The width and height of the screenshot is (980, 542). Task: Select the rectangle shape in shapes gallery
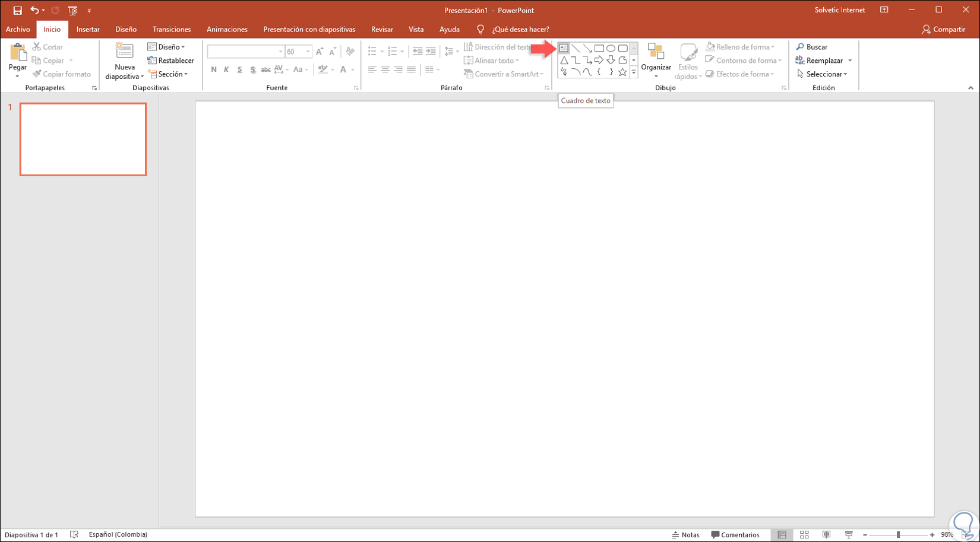point(599,48)
